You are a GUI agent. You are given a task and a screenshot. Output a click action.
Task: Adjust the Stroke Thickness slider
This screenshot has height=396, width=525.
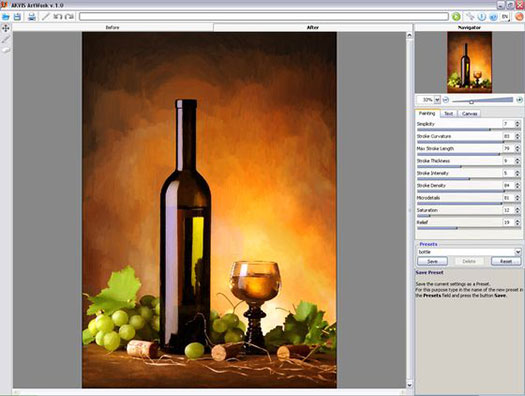pyautogui.click(x=461, y=166)
